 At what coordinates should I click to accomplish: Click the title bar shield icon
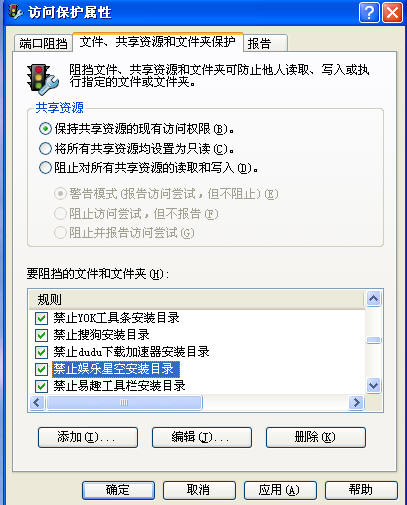pyautogui.click(x=15, y=12)
